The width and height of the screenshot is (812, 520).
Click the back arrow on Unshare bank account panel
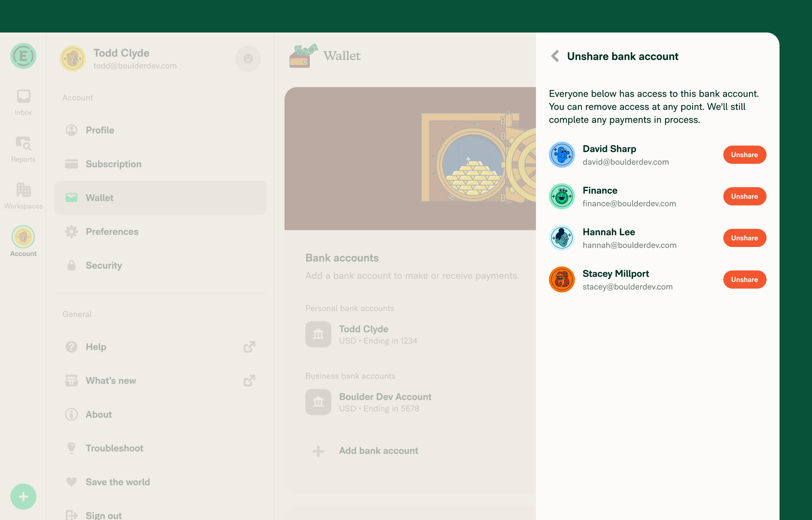(555, 56)
